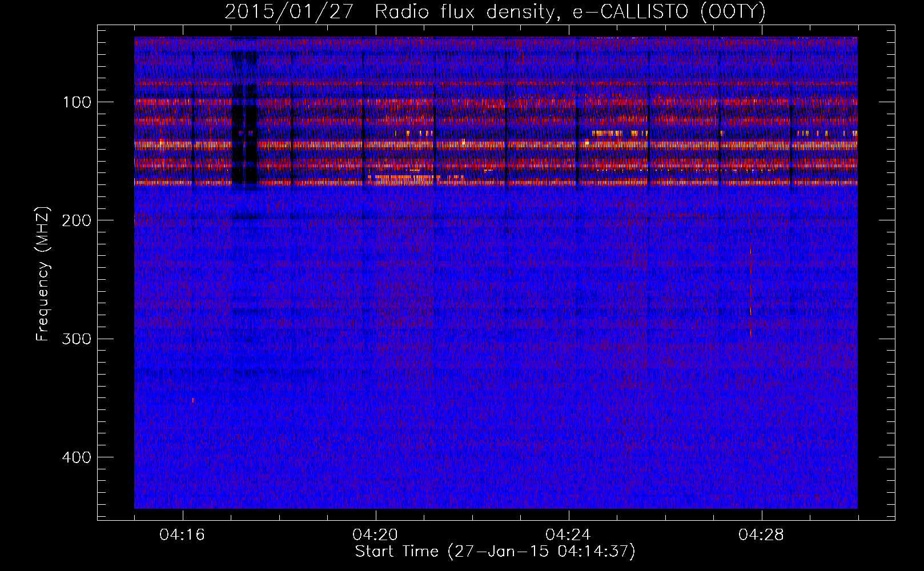Click the 200 frequency tick label
Viewport: 924px width, 571px height.
(77, 220)
